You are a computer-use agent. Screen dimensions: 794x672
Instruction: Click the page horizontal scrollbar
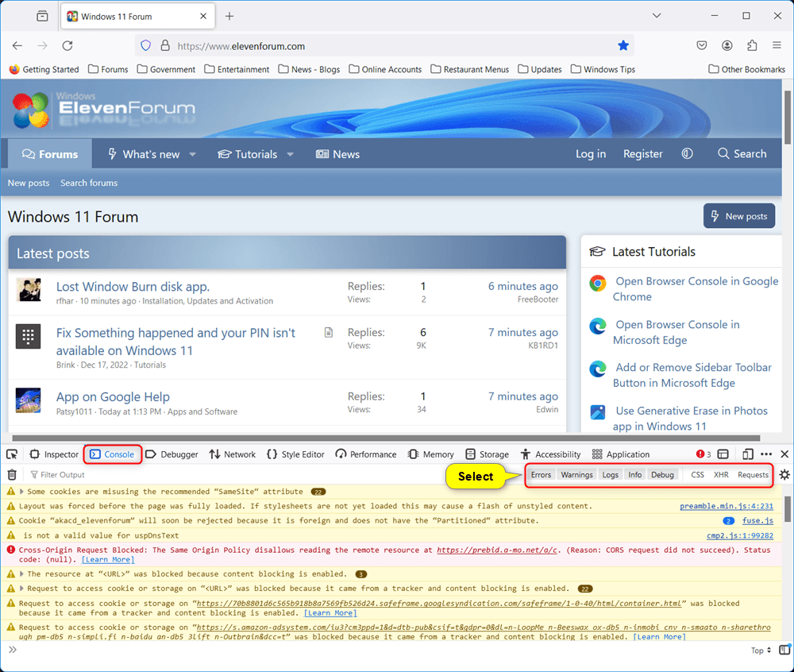pos(386,438)
